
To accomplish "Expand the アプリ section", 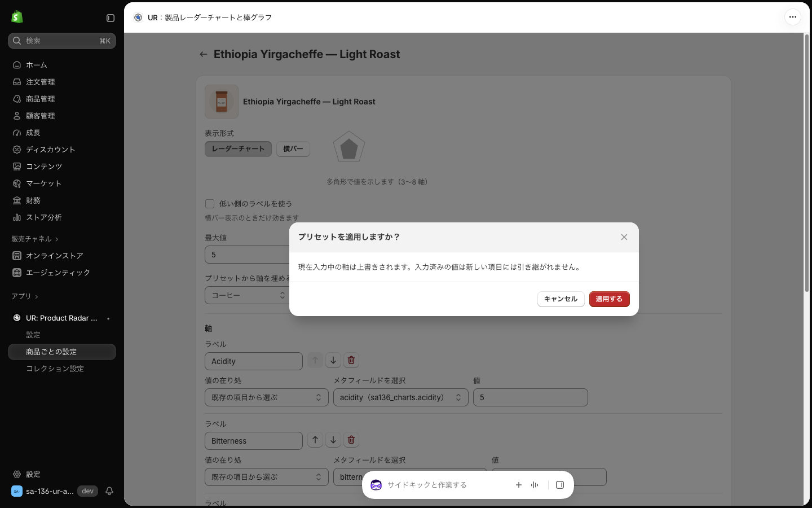I will tap(25, 296).
